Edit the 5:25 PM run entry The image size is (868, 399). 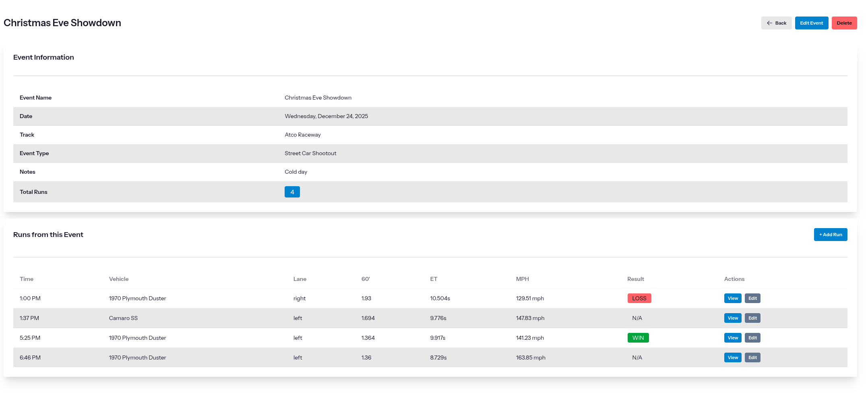(x=752, y=338)
